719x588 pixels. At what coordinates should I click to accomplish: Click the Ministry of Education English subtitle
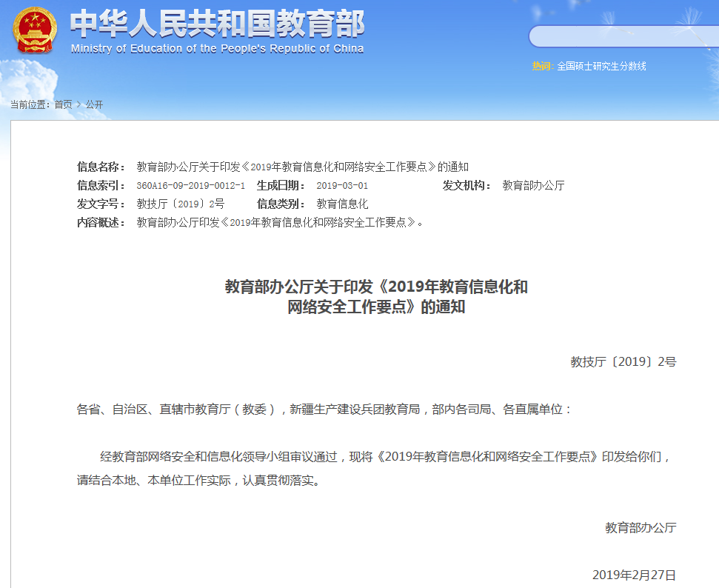[218, 49]
